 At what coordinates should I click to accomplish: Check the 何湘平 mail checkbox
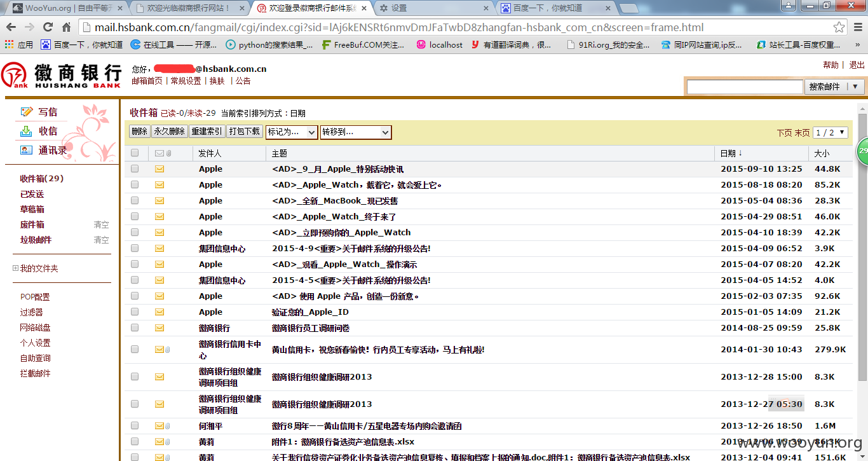pyautogui.click(x=135, y=426)
